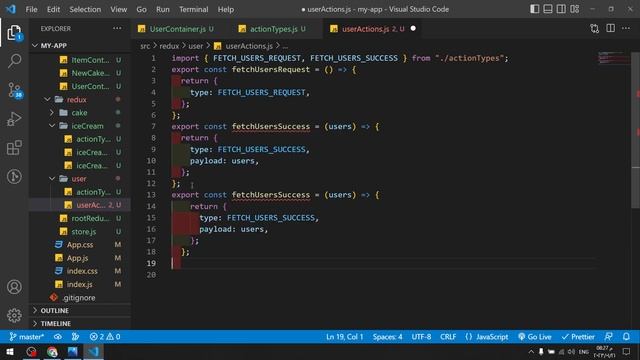
Task: Switch to userActions.js tab
Action: point(373,29)
